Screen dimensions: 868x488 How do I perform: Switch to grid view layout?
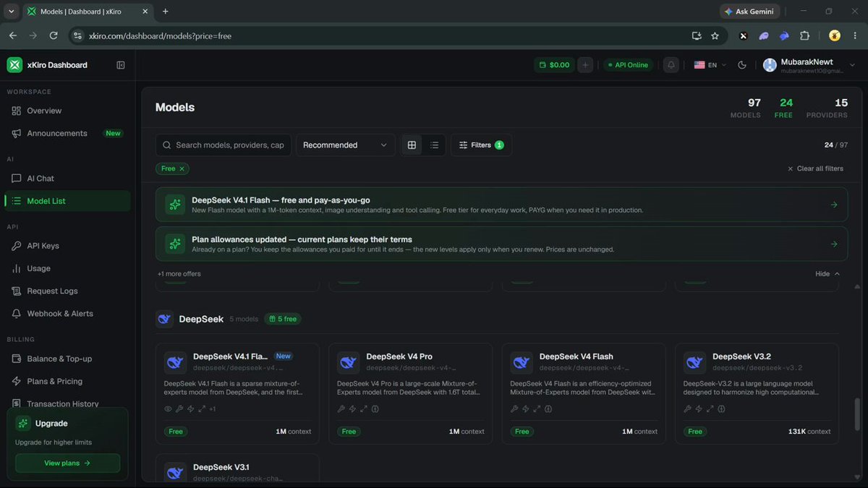(x=412, y=145)
